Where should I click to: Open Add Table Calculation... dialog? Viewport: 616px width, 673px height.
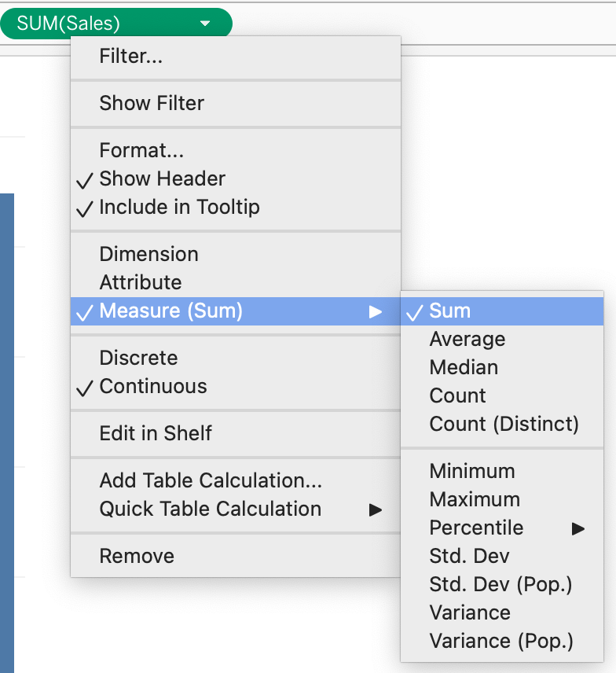click(211, 480)
